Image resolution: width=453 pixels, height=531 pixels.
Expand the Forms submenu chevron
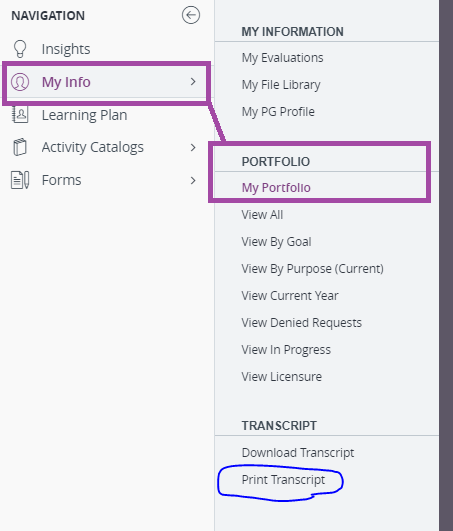click(193, 180)
